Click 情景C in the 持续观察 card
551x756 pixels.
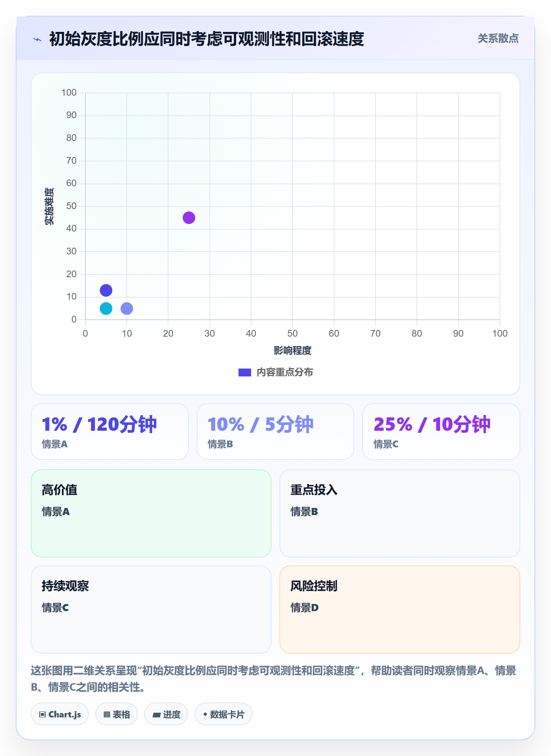tap(55, 608)
